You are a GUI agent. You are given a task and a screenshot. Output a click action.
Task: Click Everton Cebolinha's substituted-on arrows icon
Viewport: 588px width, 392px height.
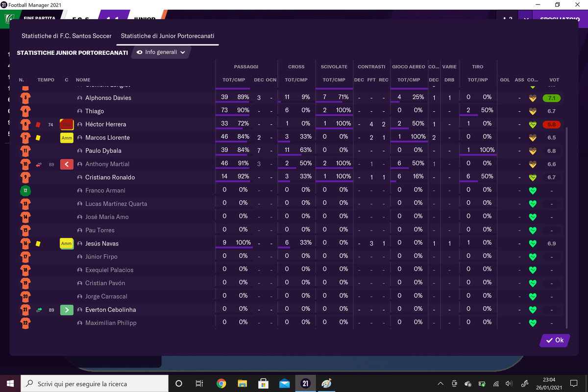[x=39, y=310]
